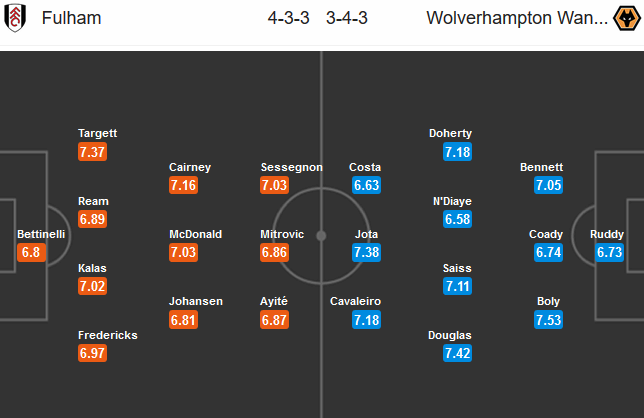
Task: Select Sessegnon's 7.03 rating badge
Action: [274, 186]
